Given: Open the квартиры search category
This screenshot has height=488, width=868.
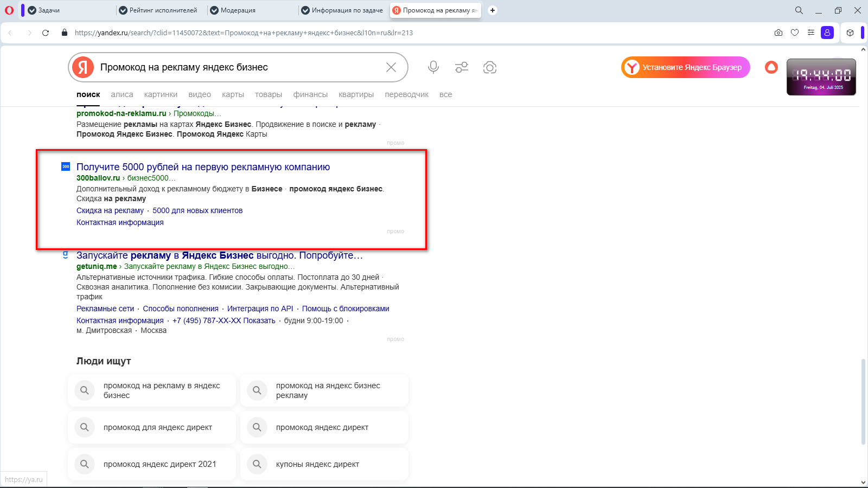Looking at the screenshot, I should pyautogui.click(x=356, y=94).
